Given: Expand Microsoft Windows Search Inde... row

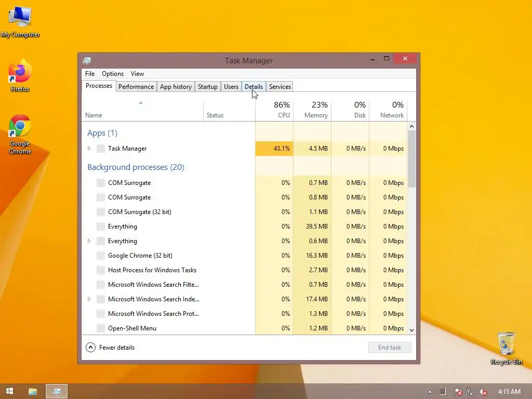Looking at the screenshot, I should 89,299.
